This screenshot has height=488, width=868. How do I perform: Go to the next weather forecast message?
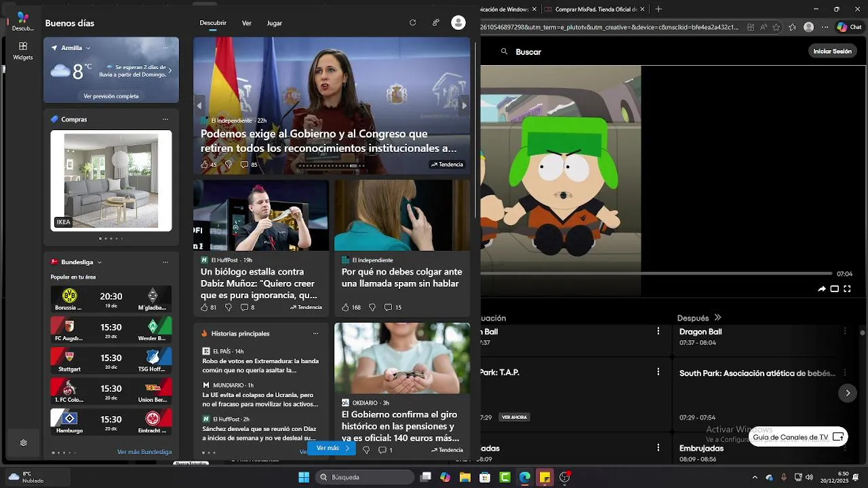[x=170, y=70]
